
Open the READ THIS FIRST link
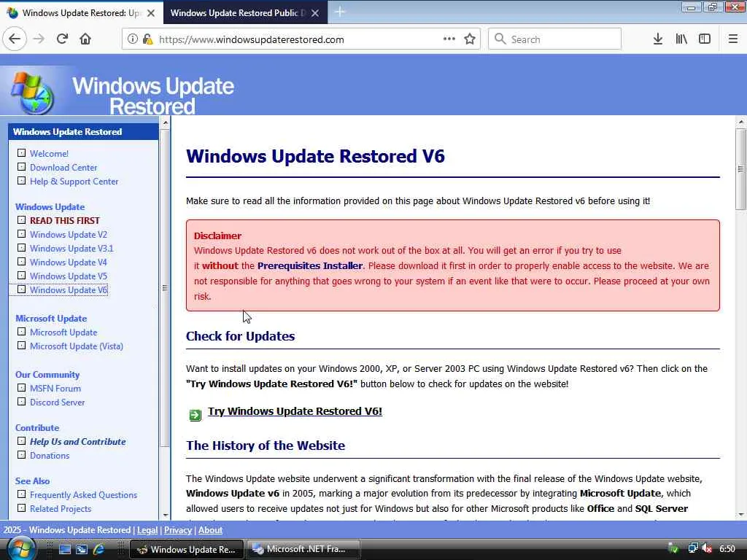pos(65,220)
